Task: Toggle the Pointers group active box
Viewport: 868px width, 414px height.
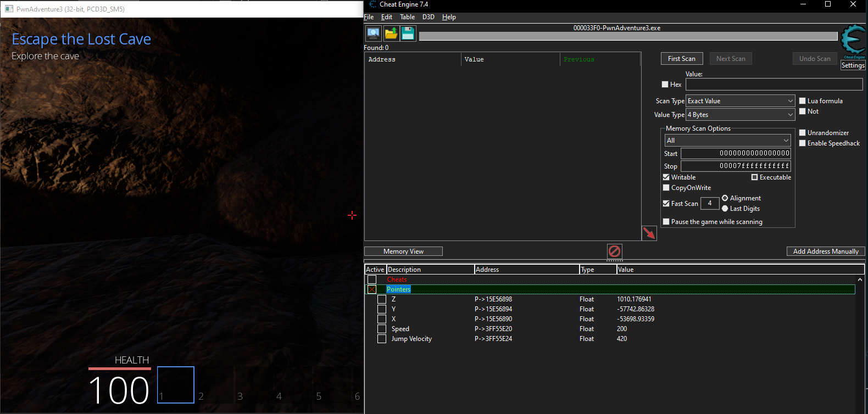Action: point(372,289)
